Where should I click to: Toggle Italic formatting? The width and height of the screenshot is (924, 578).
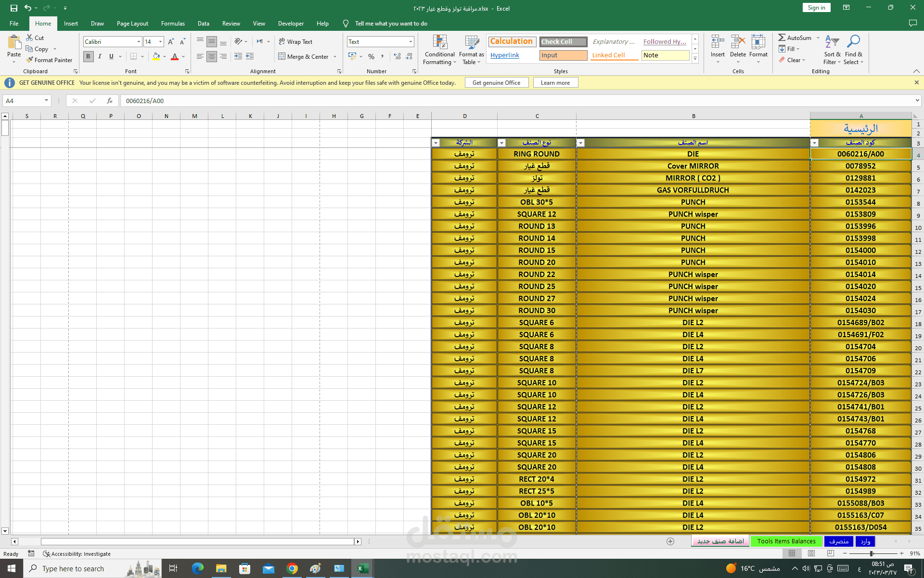pos(100,56)
